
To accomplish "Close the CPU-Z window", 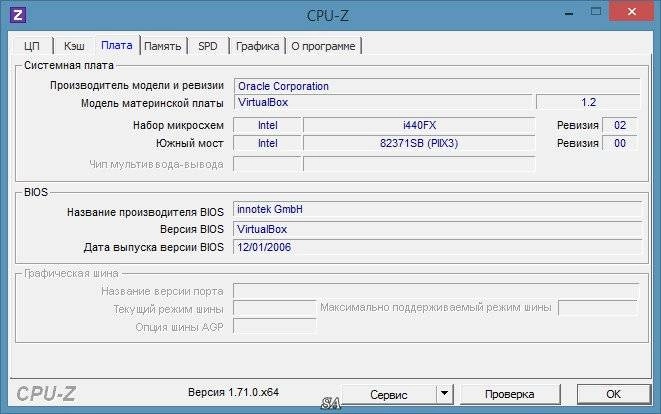I will pyautogui.click(x=631, y=12).
